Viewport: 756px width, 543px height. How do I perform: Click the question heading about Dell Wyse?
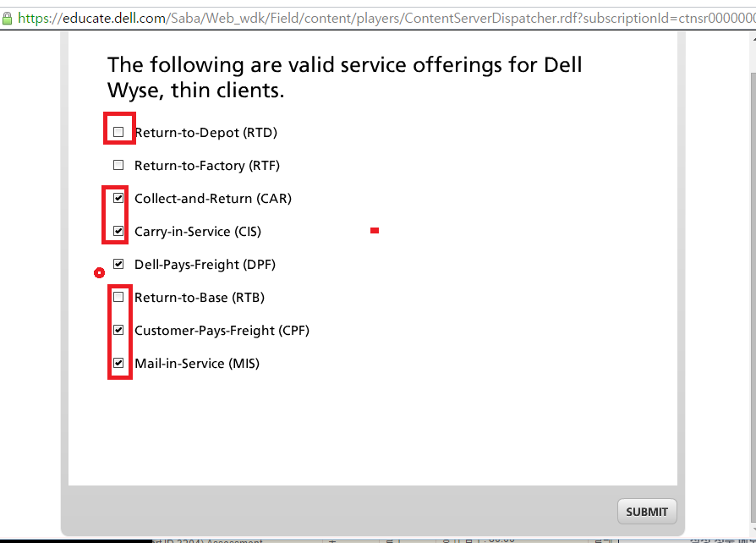344,77
